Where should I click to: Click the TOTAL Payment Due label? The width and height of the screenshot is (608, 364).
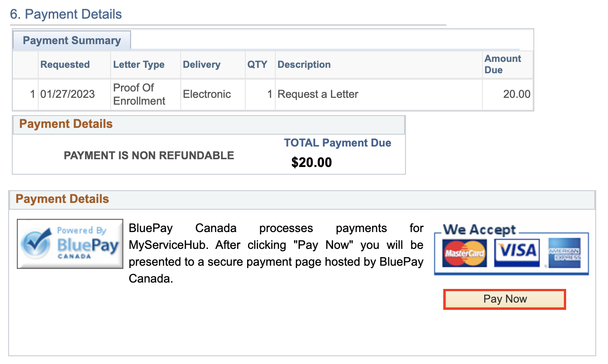(x=338, y=143)
